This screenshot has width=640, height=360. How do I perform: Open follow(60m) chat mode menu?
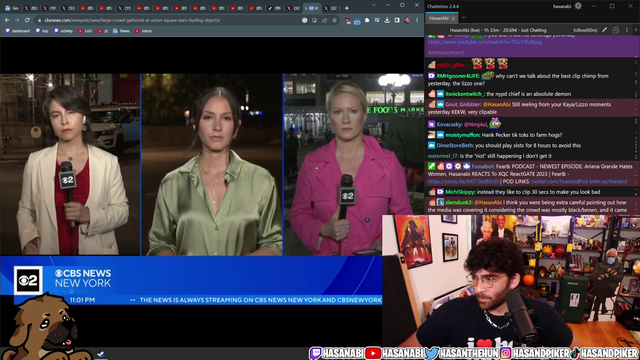click(585, 30)
